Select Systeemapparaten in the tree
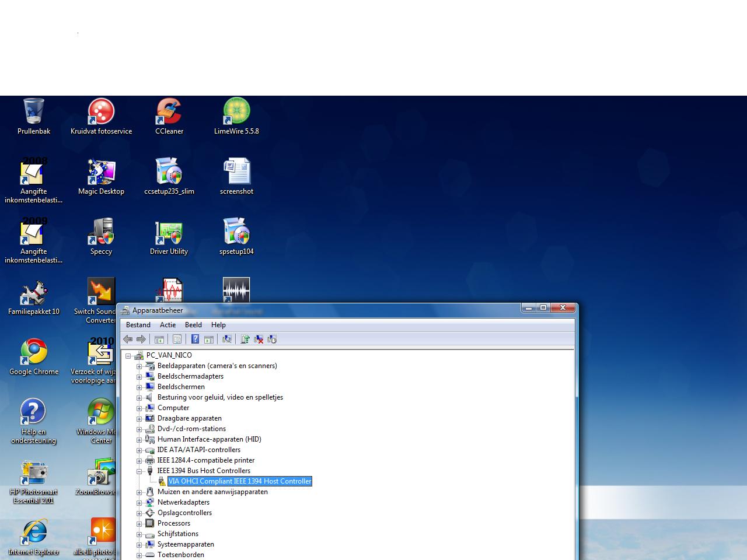This screenshot has height=560, width=747. coord(186,544)
